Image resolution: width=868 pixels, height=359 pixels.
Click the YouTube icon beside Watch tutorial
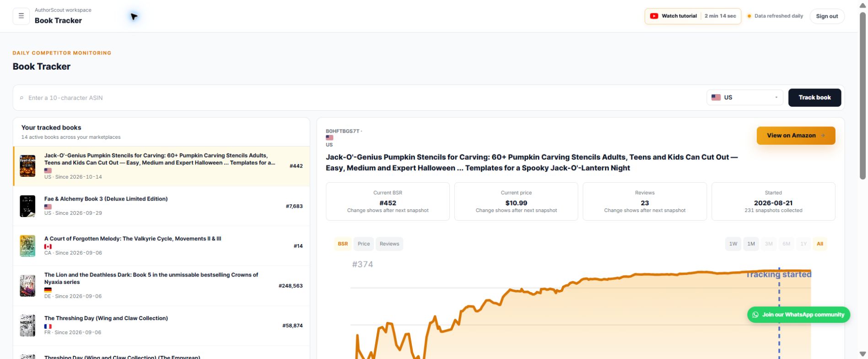(x=654, y=16)
